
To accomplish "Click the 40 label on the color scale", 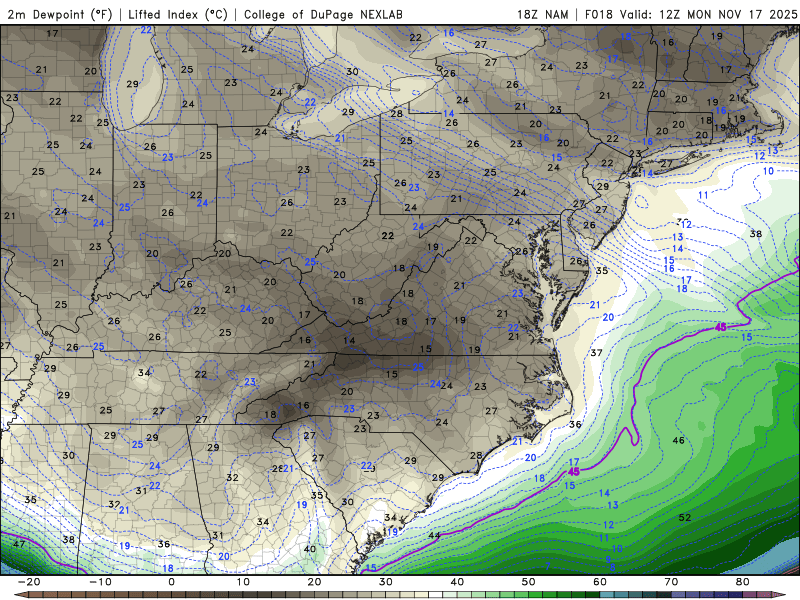I will [457, 582].
